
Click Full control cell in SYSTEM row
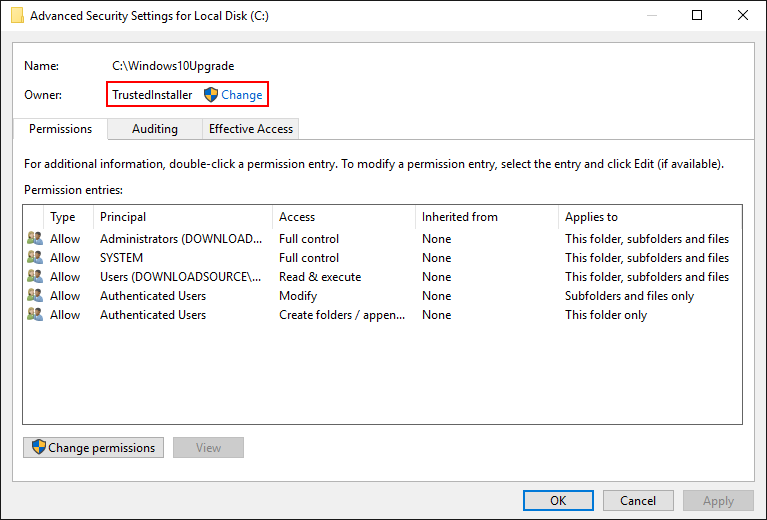(309, 258)
